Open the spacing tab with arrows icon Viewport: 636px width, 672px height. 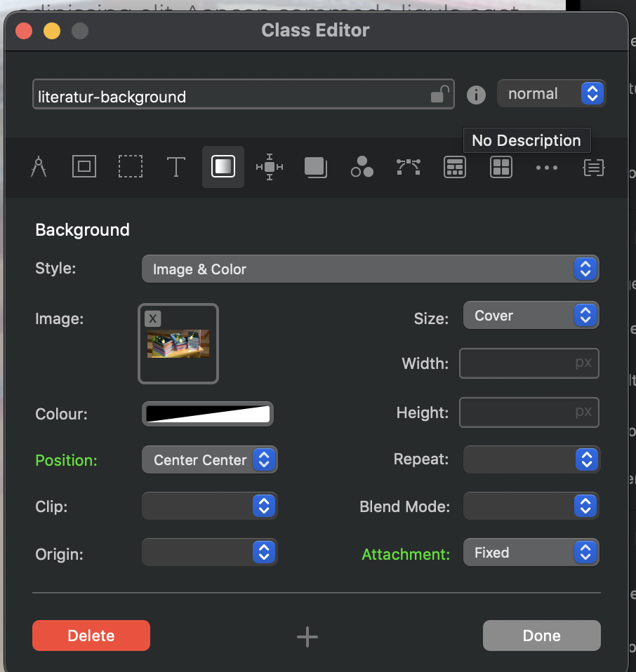pos(270,167)
